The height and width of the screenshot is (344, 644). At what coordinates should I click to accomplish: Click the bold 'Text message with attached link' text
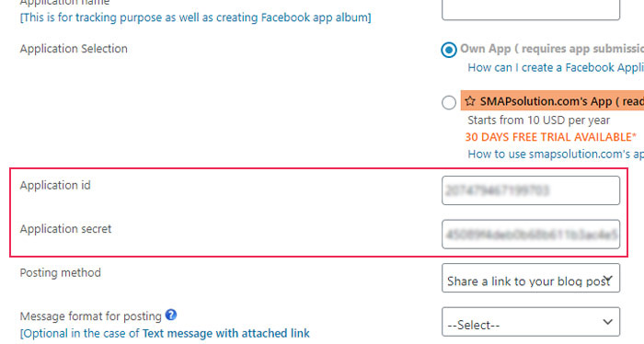(x=226, y=333)
